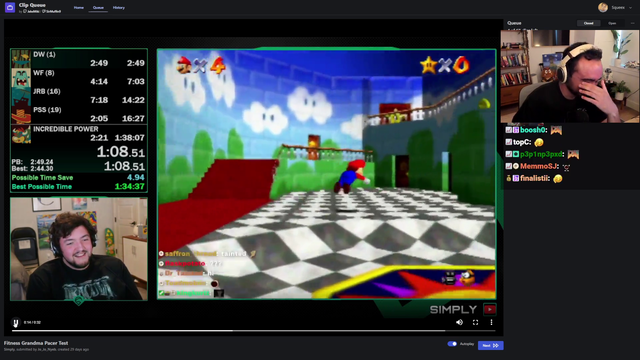640x360 pixels.
Task: Click booshO's username in chat
Action: point(533,130)
